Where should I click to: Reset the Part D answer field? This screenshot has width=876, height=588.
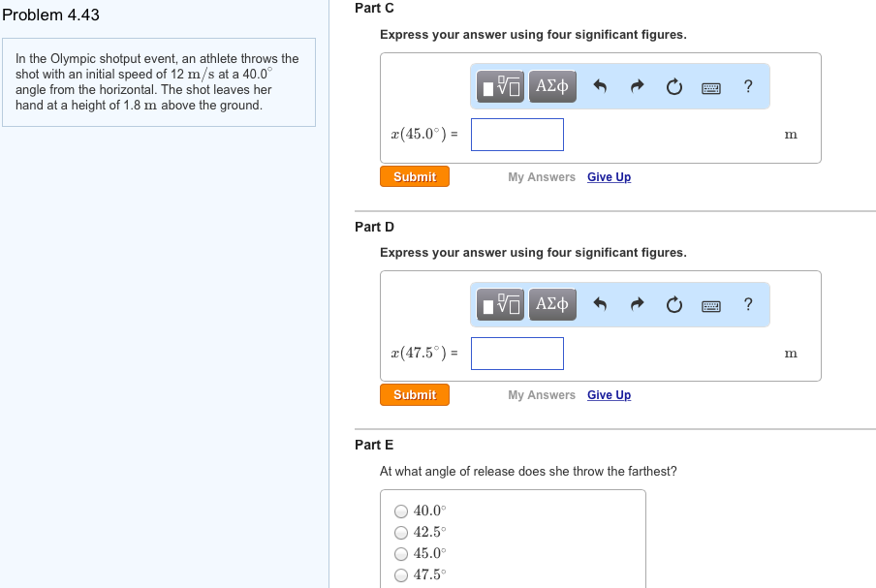point(673,305)
